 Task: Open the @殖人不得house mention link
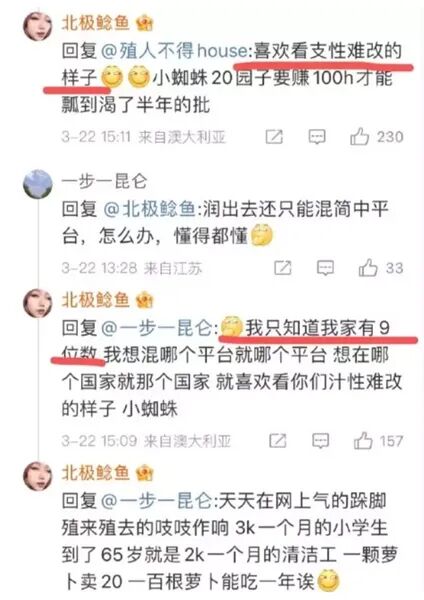coord(174,51)
